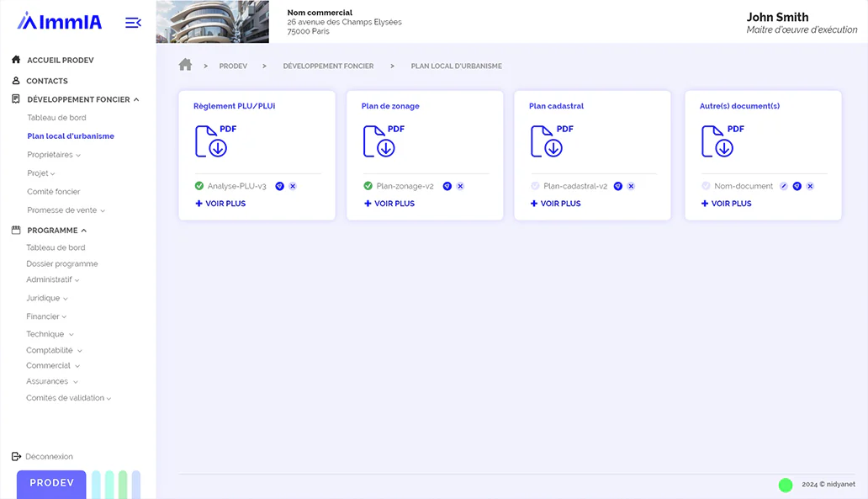Toggle the green check for Analyse-PLU-v3
Viewport: 868px width, 499px height.
199,186
